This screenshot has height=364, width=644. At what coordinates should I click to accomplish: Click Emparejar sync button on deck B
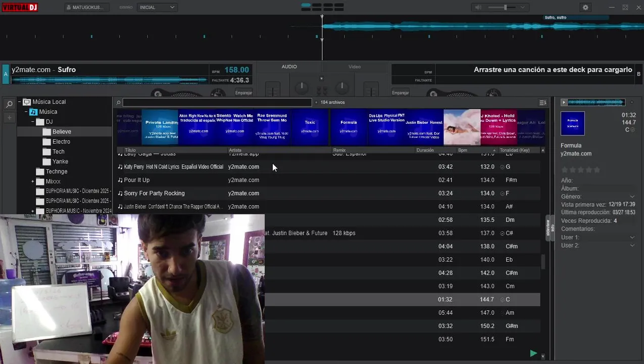point(400,93)
